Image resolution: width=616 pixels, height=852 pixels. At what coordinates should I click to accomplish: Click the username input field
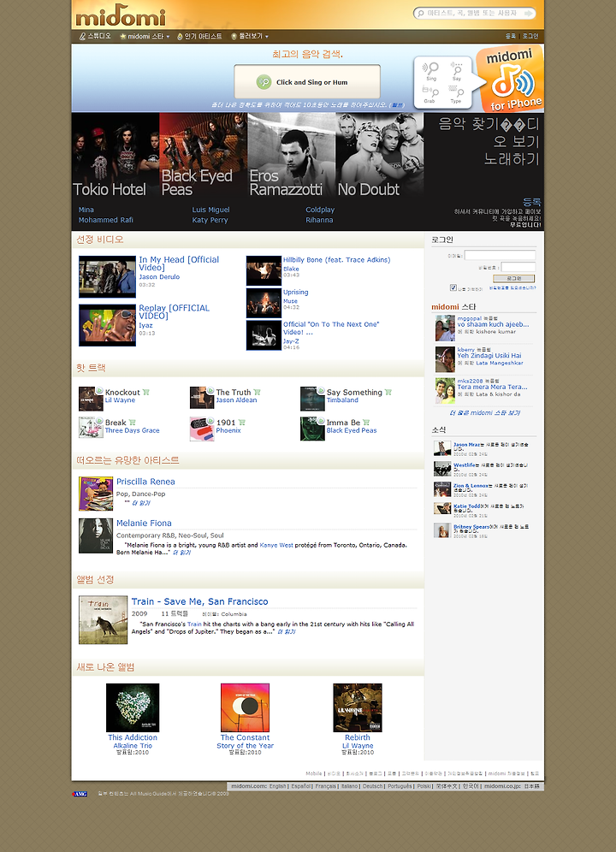click(500, 256)
